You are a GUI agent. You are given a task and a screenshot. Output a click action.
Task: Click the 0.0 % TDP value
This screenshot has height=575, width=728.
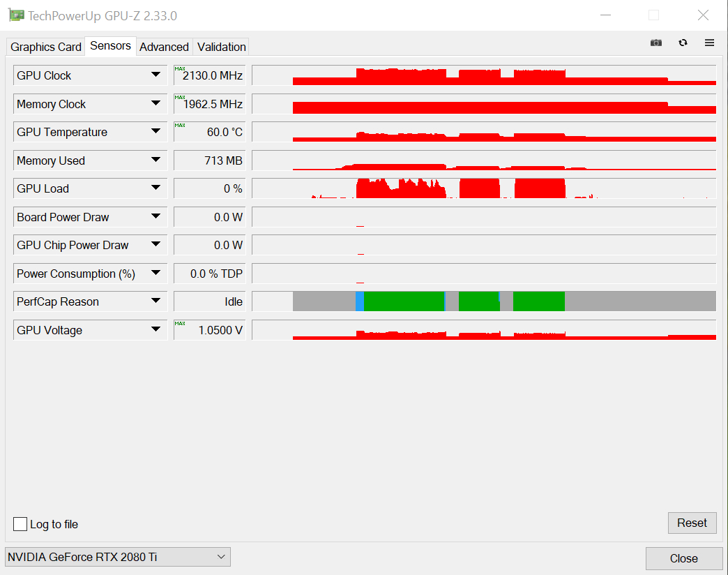210,274
